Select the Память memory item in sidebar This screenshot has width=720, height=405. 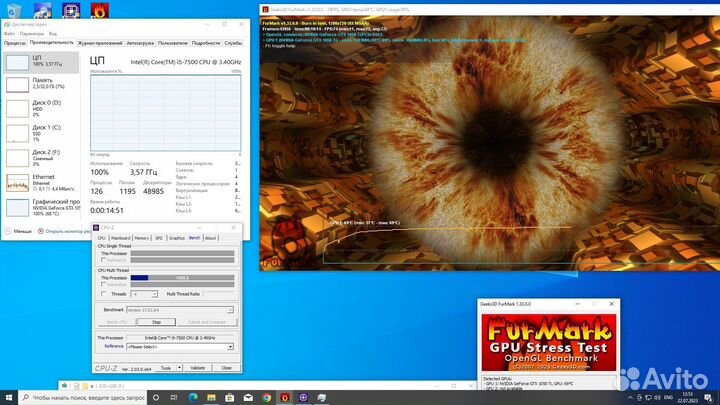18,86
